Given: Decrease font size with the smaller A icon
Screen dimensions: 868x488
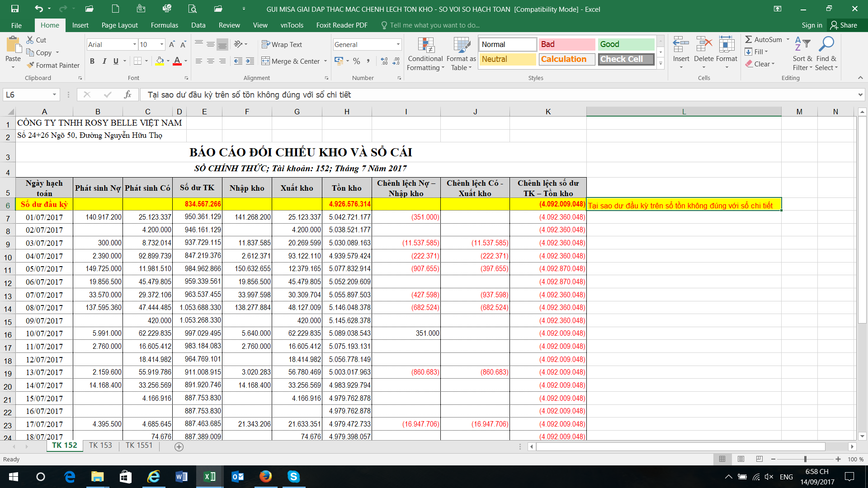Looking at the screenshot, I should tap(183, 44).
